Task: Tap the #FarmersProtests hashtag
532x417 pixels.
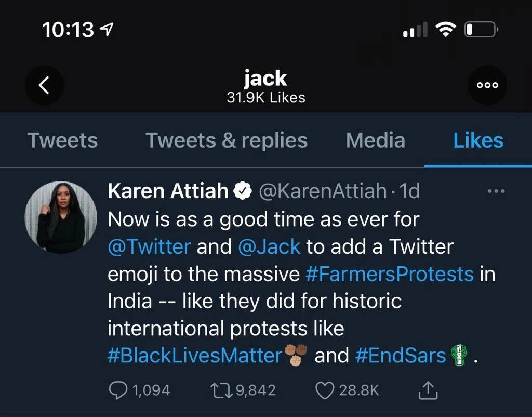Action: point(390,274)
